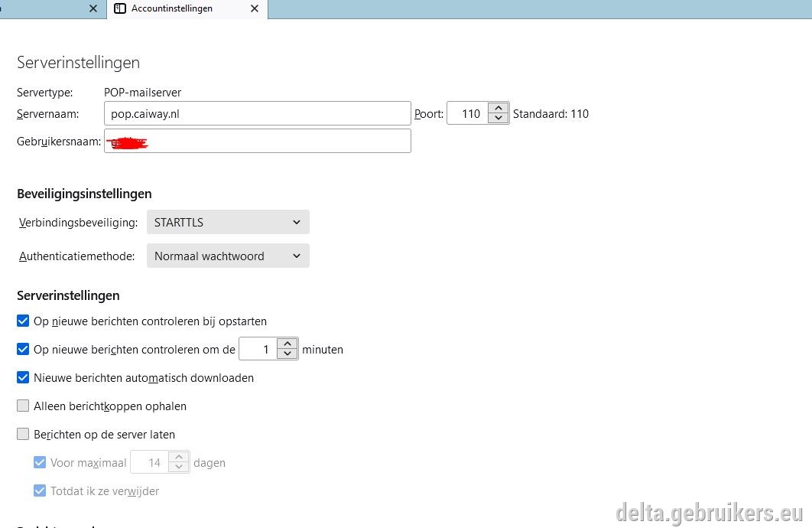The height and width of the screenshot is (528, 812).
Task: Disable checking new messages every minute
Action: (x=23, y=349)
